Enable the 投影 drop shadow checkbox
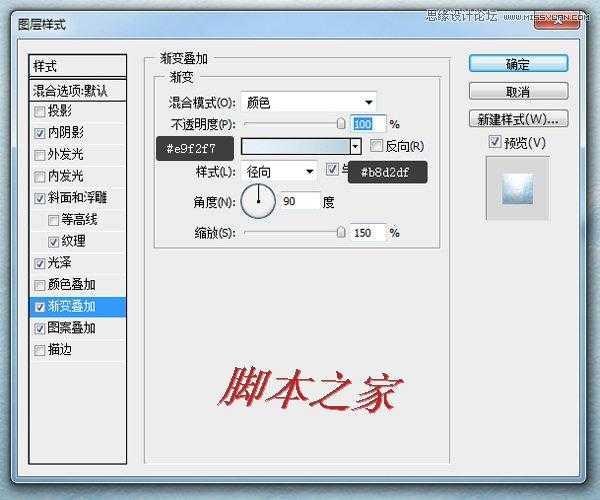Viewport: 600px width, 500px height. [39, 112]
